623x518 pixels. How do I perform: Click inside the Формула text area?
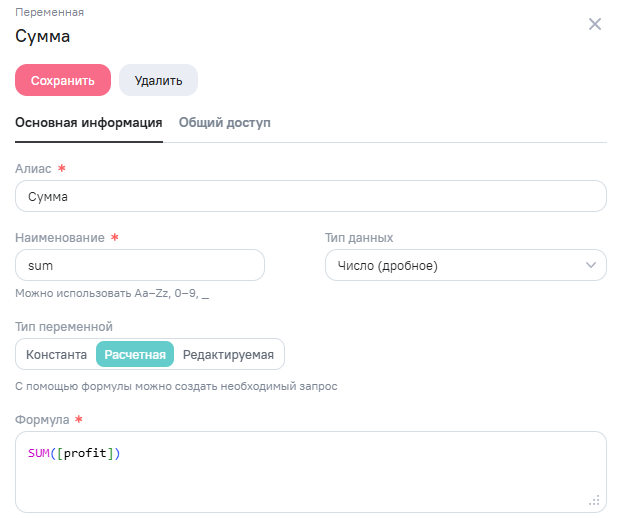tap(310, 480)
